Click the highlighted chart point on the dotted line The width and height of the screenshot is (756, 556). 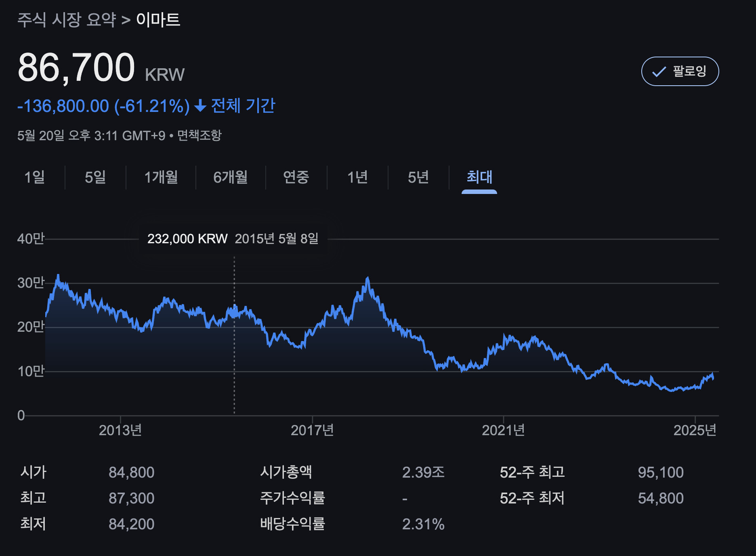234,313
